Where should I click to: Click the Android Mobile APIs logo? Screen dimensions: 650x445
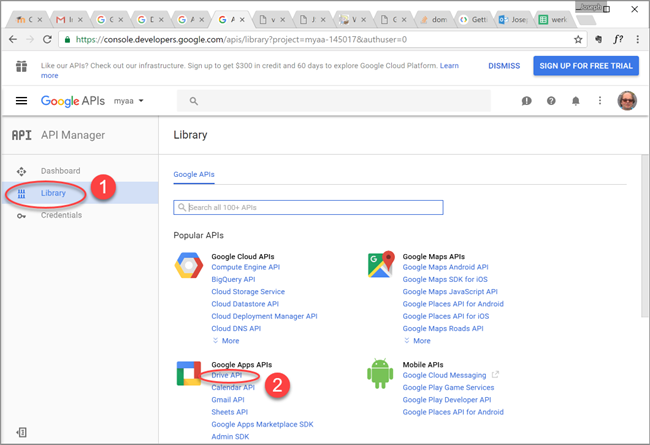coord(380,374)
